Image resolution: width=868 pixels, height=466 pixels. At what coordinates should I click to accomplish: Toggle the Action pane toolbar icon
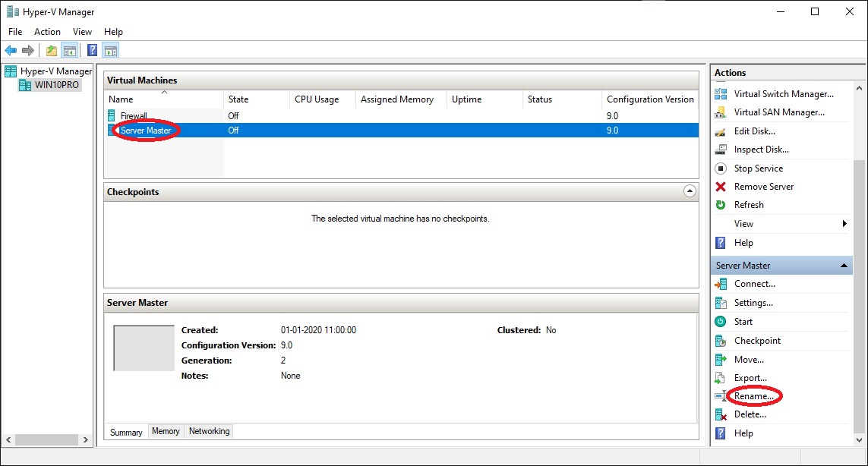click(x=111, y=51)
